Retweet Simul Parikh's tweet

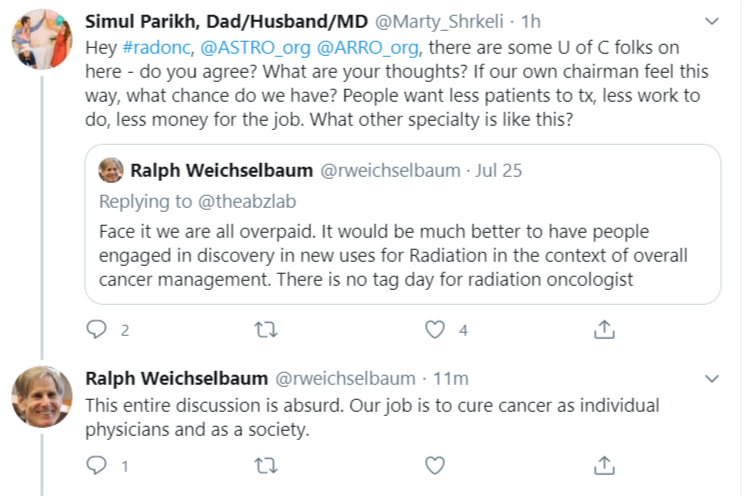coord(266,329)
